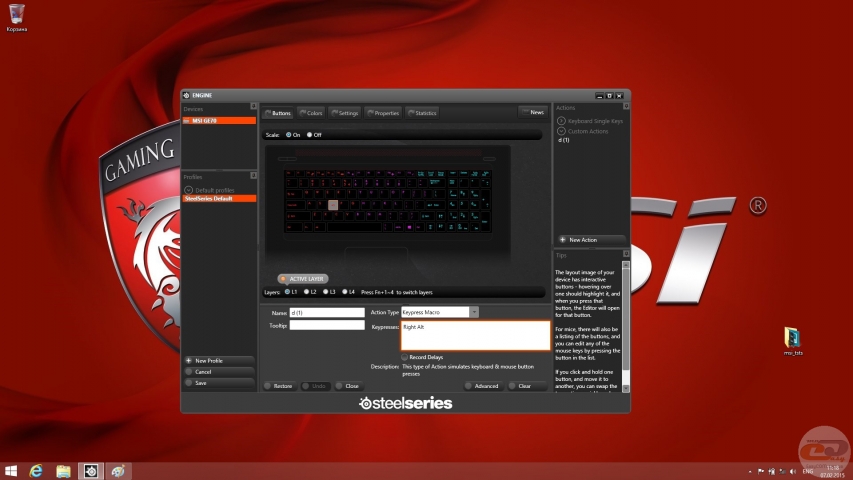
Task: Click the spacebar on the keyboard layout image
Action: coord(354,226)
